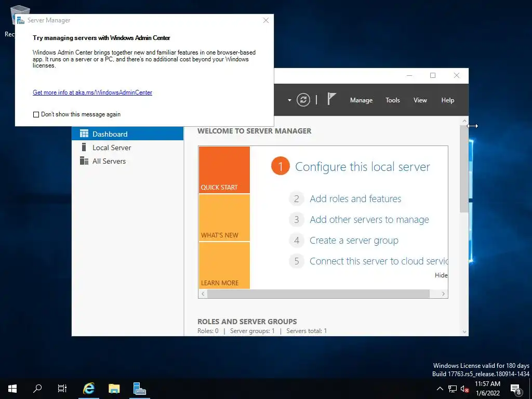Click the number 2 step circle

point(297,198)
